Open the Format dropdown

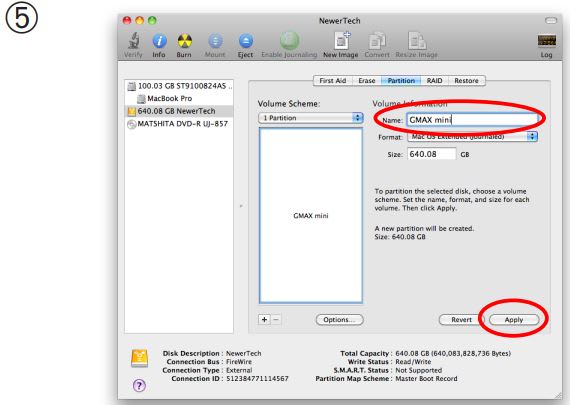click(x=472, y=137)
